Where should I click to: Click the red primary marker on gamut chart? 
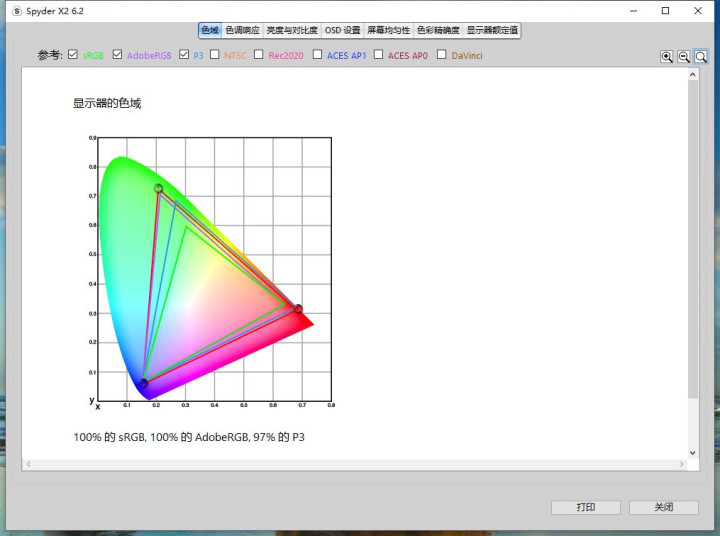pyautogui.click(x=297, y=309)
